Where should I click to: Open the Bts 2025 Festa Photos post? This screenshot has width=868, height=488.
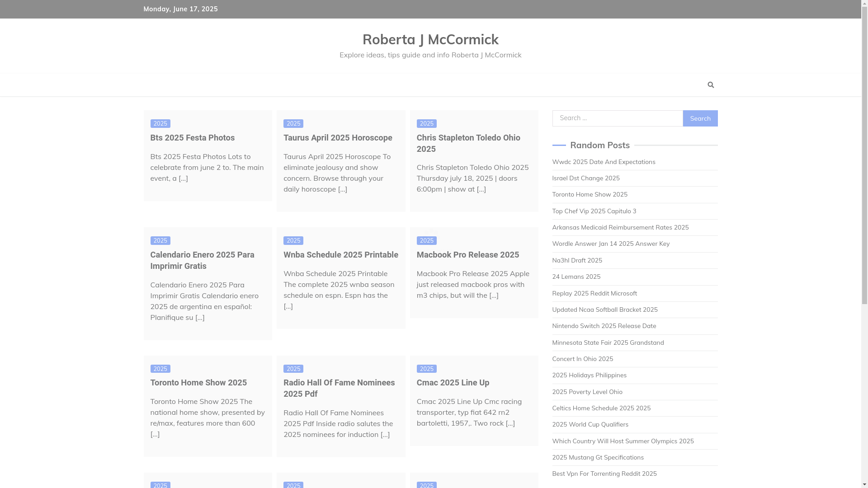point(193,137)
